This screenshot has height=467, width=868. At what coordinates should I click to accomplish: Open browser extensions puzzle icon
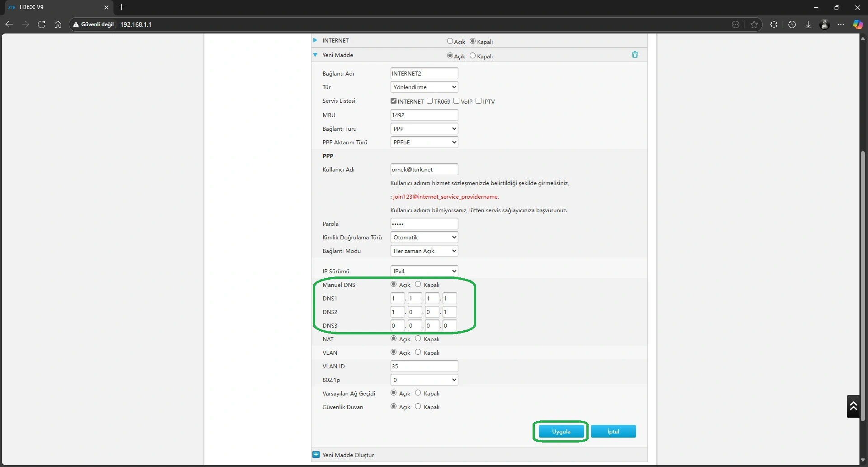[774, 24]
